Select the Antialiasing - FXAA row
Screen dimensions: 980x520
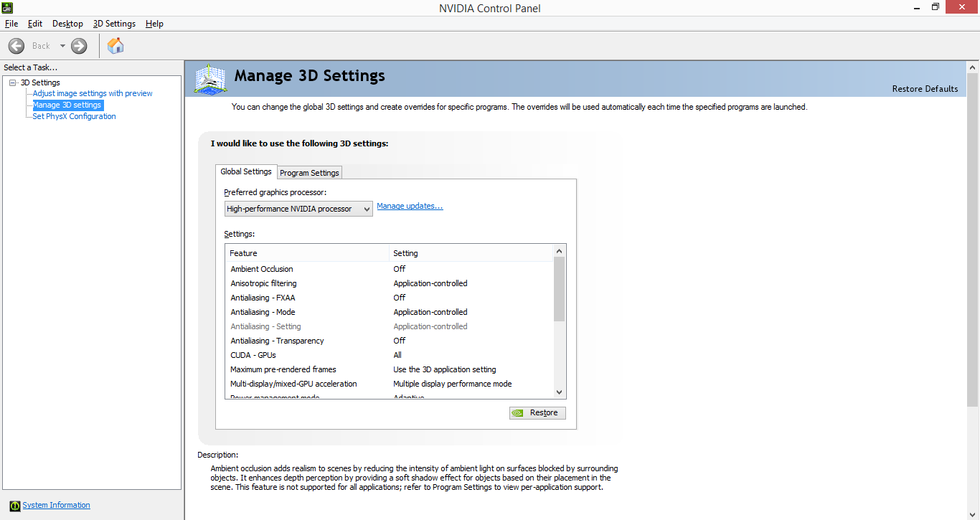(390, 298)
